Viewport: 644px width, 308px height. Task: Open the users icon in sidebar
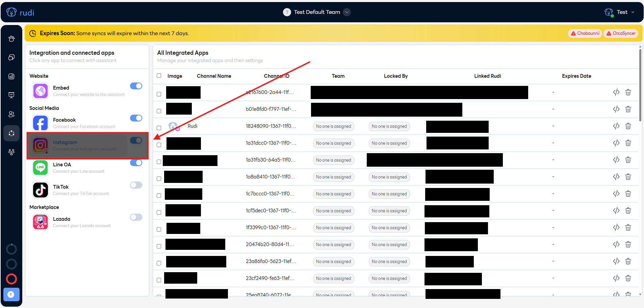click(x=11, y=114)
